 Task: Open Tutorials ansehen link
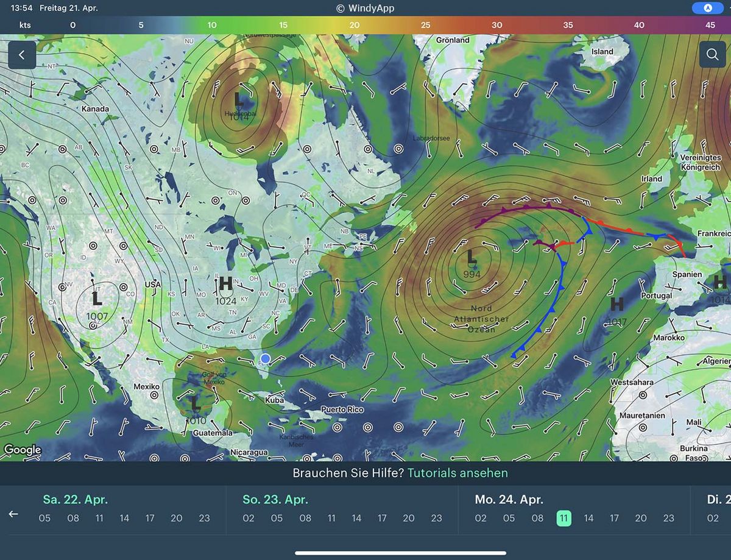(457, 473)
